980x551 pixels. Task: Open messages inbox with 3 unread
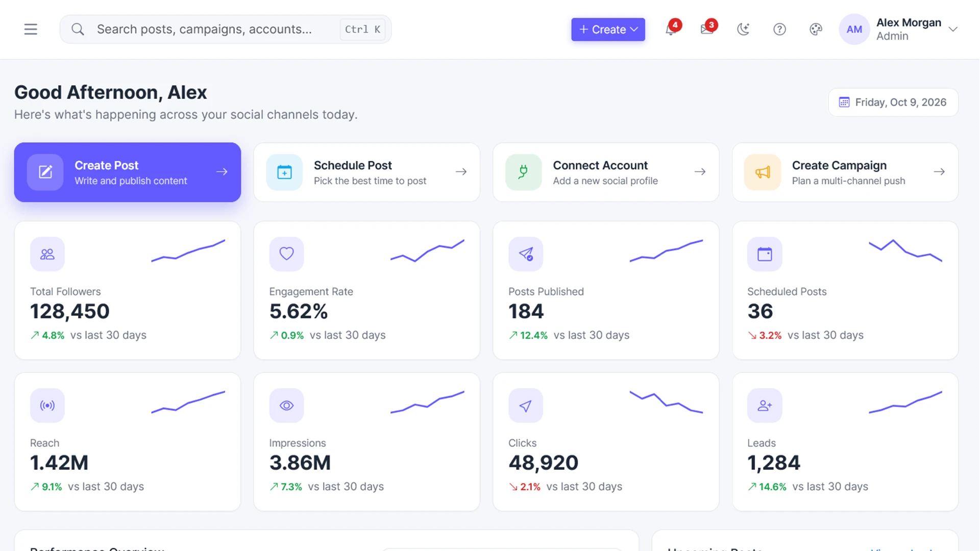tap(707, 29)
